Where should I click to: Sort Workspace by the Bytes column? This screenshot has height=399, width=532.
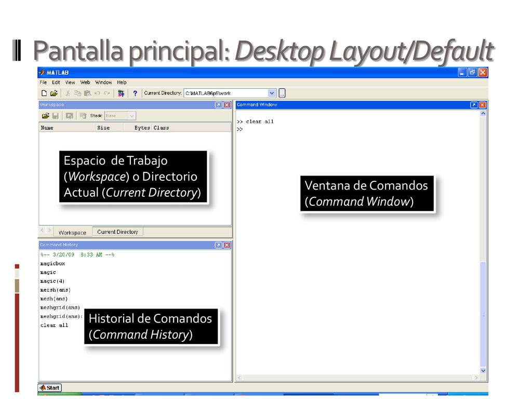click(138, 128)
